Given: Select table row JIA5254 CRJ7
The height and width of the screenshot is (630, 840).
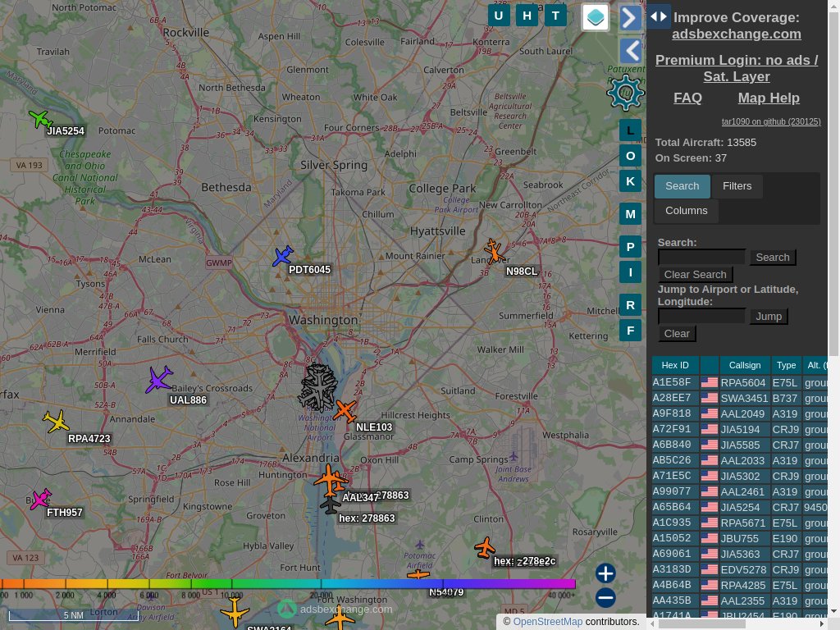Looking at the screenshot, I should pyautogui.click(x=740, y=507).
